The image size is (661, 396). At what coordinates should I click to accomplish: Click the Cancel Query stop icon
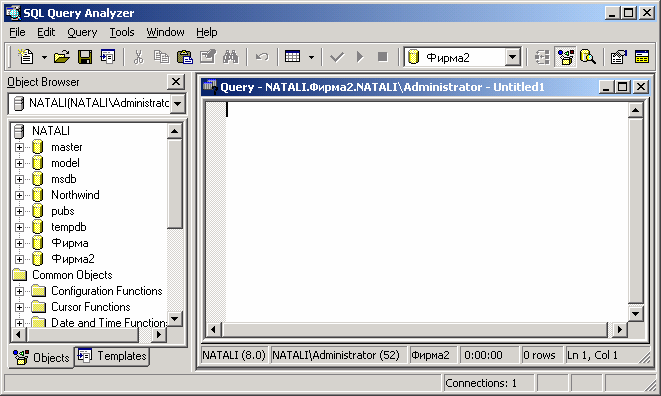tap(382, 57)
